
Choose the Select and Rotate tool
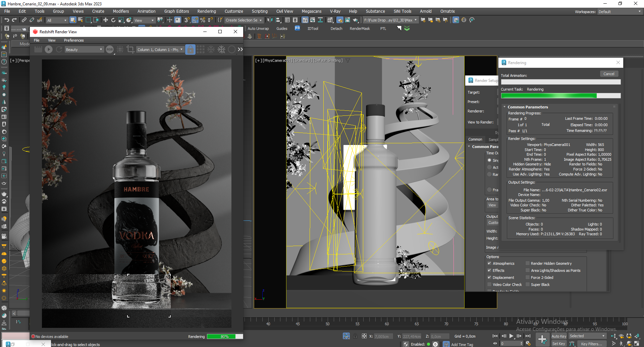[113, 20]
